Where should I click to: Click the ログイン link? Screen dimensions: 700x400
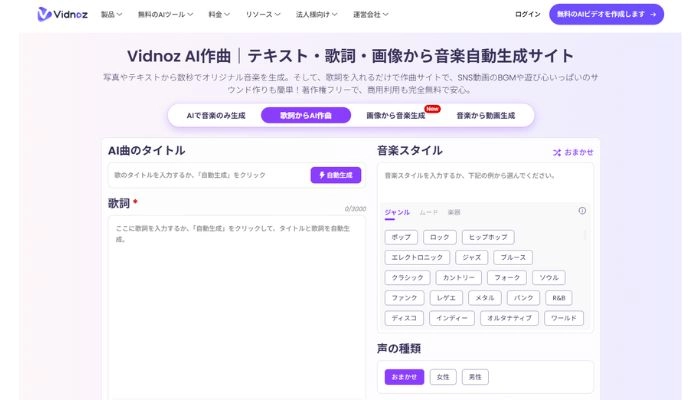tap(527, 15)
